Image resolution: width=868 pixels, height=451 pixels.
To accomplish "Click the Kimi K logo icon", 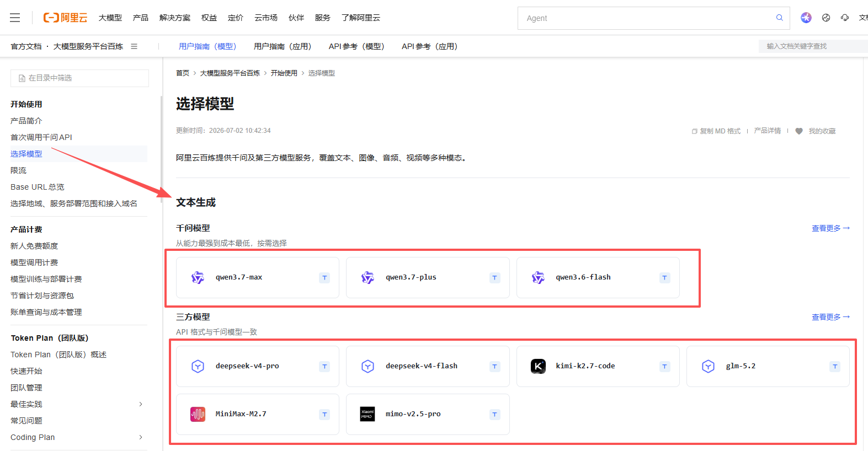I will 538,366.
